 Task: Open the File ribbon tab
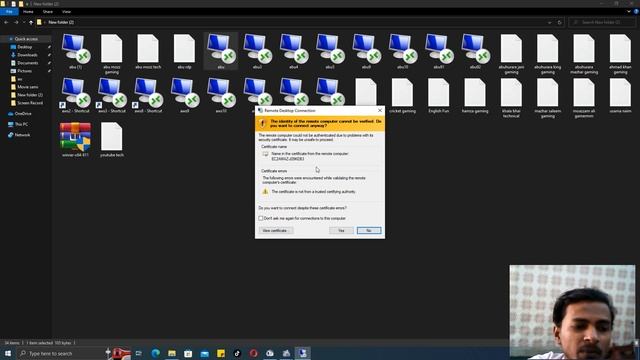pyautogui.click(x=9, y=12)
